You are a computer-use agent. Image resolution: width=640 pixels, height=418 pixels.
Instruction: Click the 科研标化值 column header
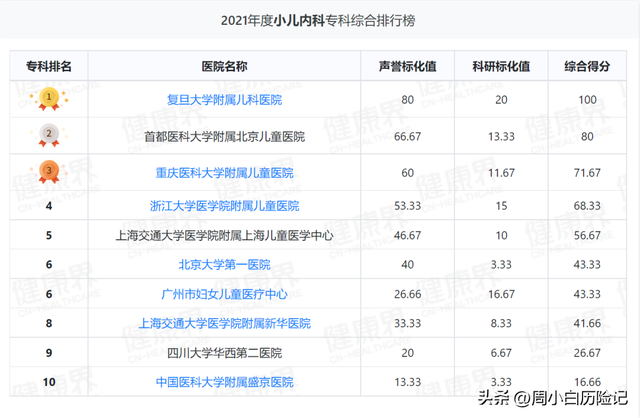click(501, 66)
